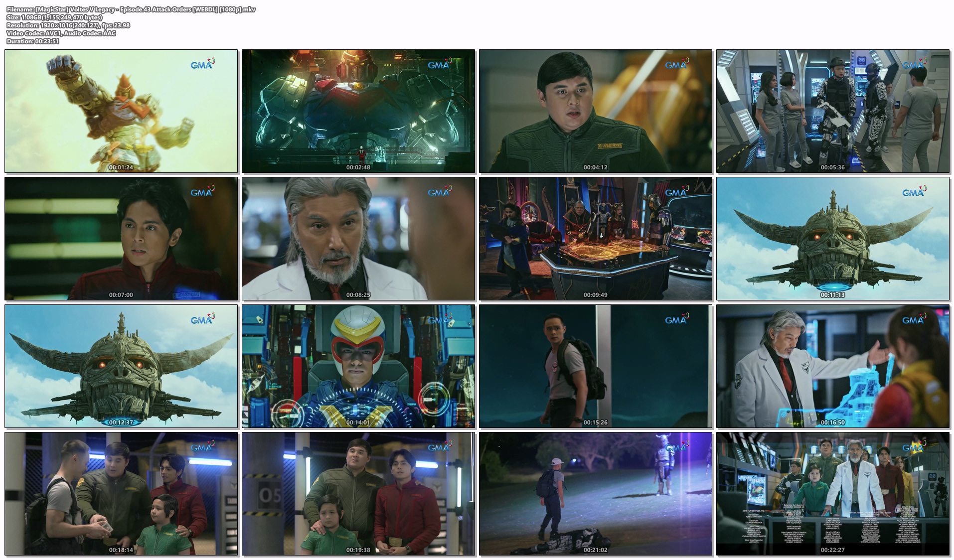This screenshot has height=560, width=954.
Task: Click the thumbnail at 00:04:12
Action: (x=596, y=111)
